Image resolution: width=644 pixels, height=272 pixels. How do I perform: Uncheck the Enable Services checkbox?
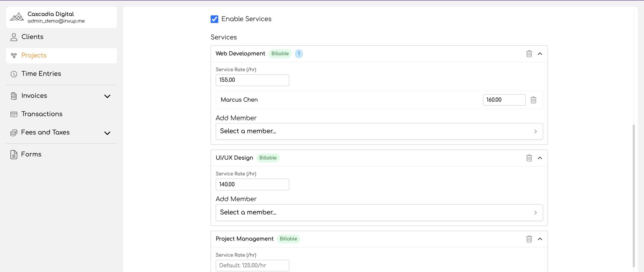click(x=214, y=19)
